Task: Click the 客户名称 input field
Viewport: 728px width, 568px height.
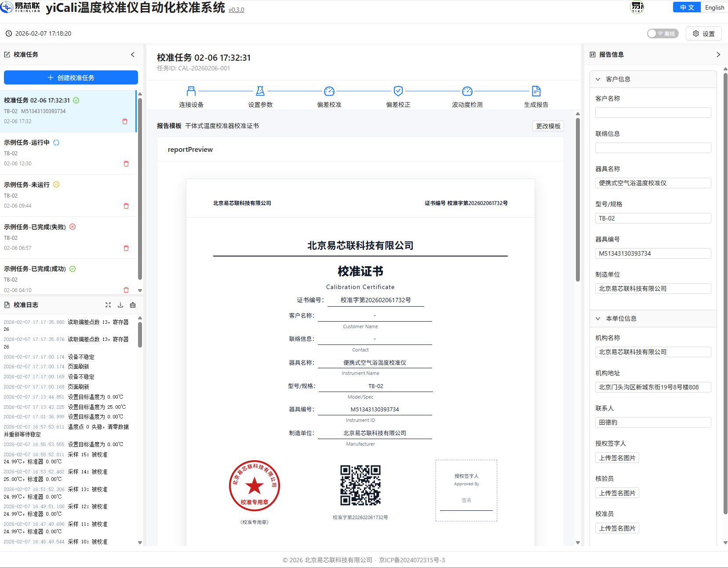Action: 653,113
